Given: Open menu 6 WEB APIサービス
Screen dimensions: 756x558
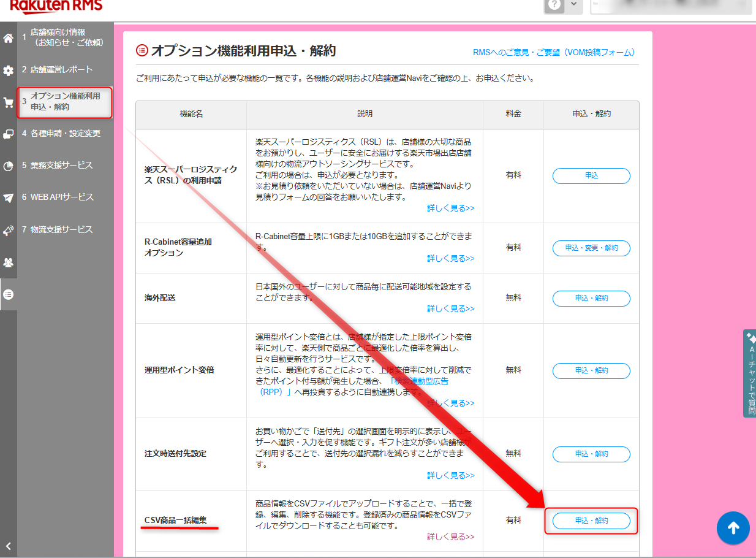Looking at the screenshot, I should [x=66, y=197].
